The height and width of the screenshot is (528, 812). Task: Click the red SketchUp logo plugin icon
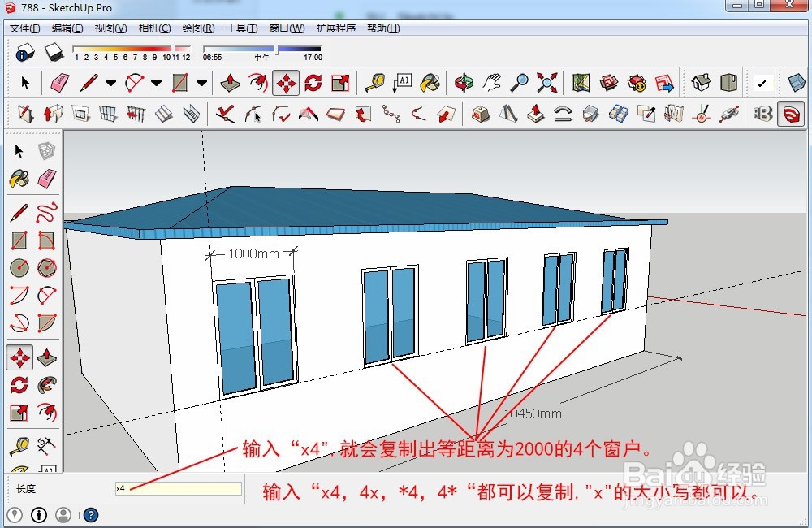click(x=791, y=114)
